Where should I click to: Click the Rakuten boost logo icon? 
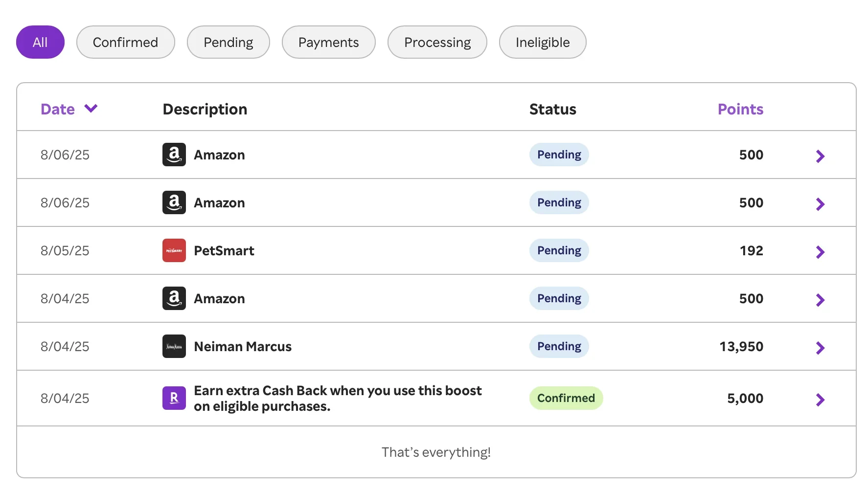click(x=174, y=398)
